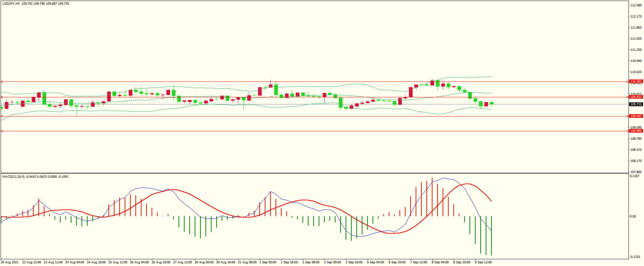Select left anchor handle of 109.407 line
Image resolution: width=644 pixels, height=266 pixels.
2,116
